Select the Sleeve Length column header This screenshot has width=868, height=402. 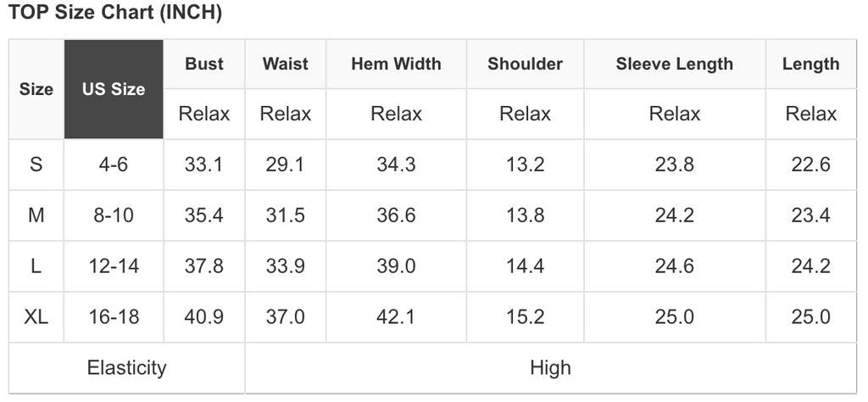[x=674, y=64]
